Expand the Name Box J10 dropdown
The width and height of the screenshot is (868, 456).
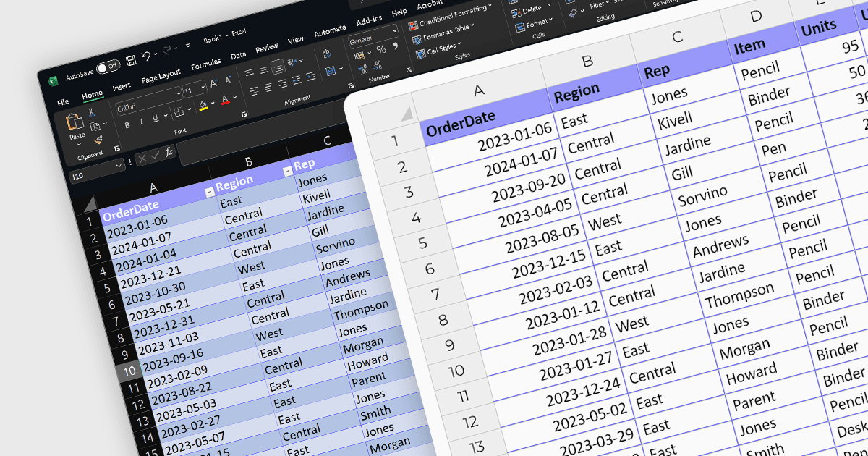click(x=119, y=166)
